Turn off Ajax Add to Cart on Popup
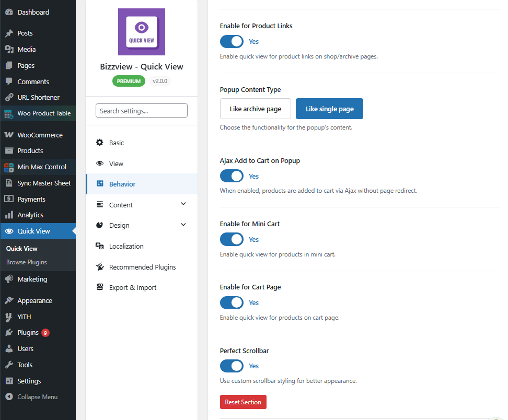The width and height of the screenshot is (508, 420). tap(232, 176)
